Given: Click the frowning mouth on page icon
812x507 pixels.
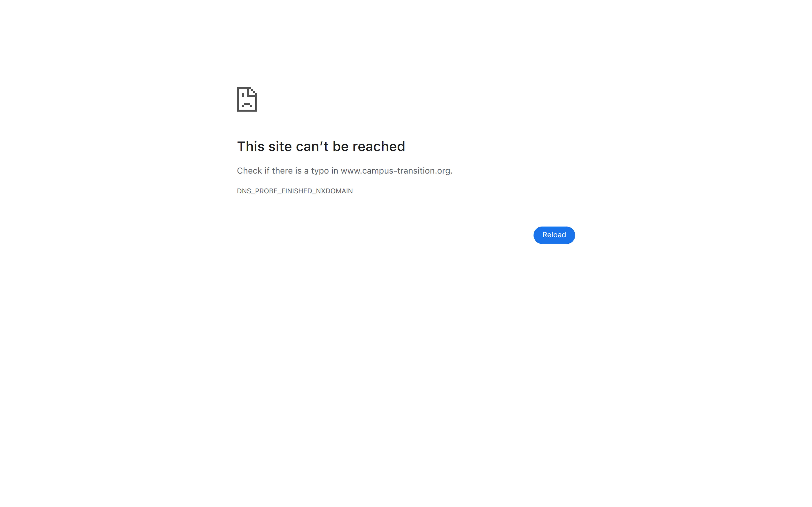Looking at the screenshot, I should point(247,105).
